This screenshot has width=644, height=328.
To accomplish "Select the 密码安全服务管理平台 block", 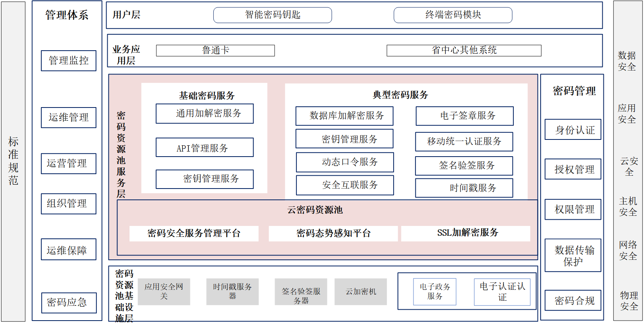I will point(194,234).
